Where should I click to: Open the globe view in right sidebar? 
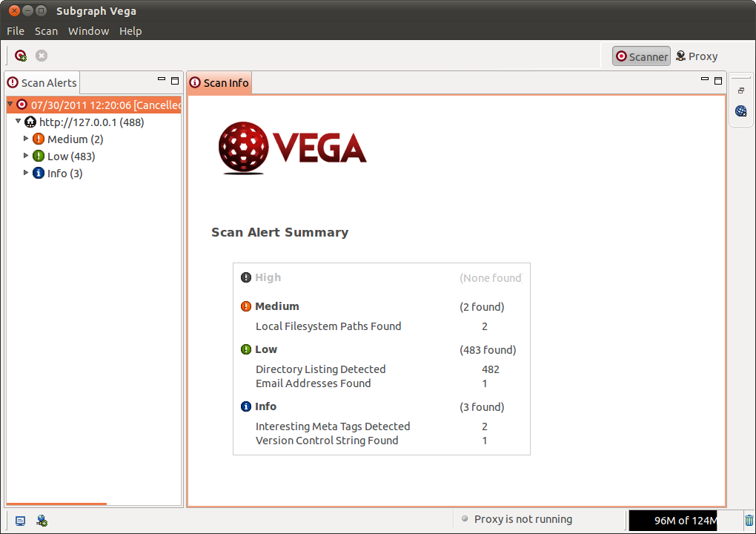[x=741, y=111]
